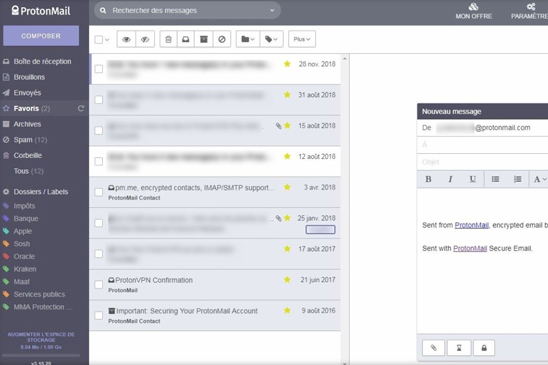Screen dimensions: 548x365
Task: Click the Objet subject field
Action: pos(483,162)
